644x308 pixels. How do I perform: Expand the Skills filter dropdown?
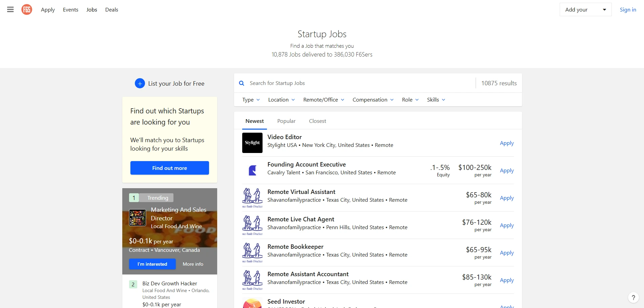click(x=436, y=100)
